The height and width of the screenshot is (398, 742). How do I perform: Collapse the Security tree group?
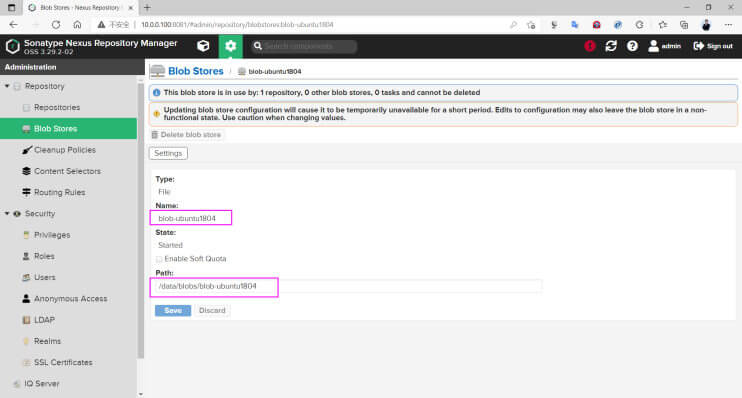7,213
